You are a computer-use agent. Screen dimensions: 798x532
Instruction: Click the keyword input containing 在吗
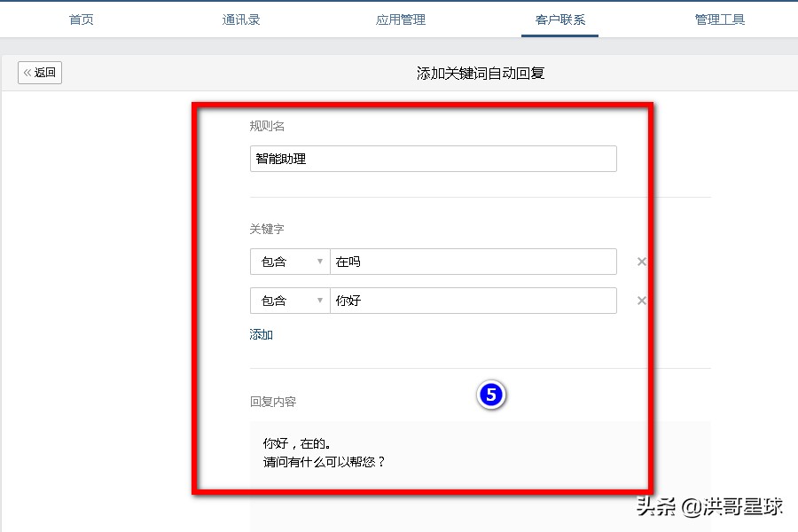click(474, 262)
